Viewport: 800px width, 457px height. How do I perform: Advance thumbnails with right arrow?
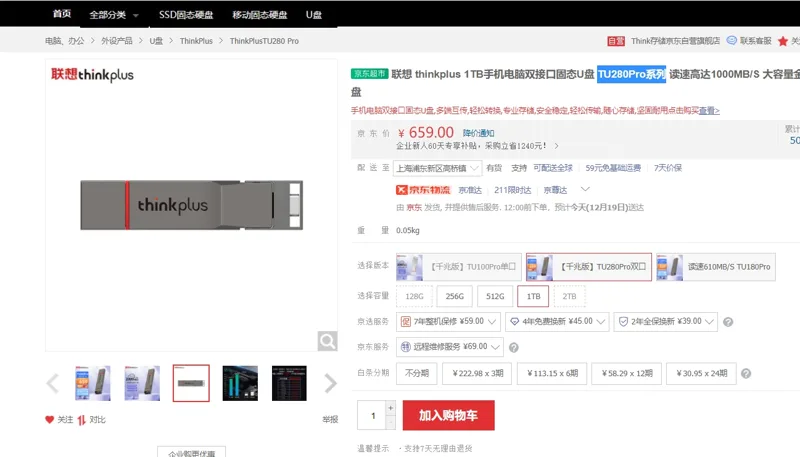[331, 384]
